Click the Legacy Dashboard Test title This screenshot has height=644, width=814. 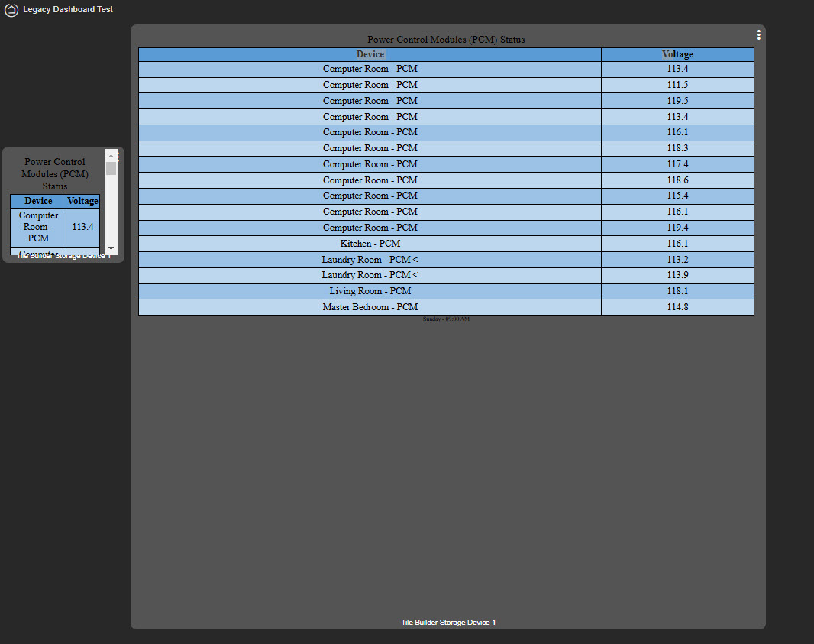coord(68,9)
